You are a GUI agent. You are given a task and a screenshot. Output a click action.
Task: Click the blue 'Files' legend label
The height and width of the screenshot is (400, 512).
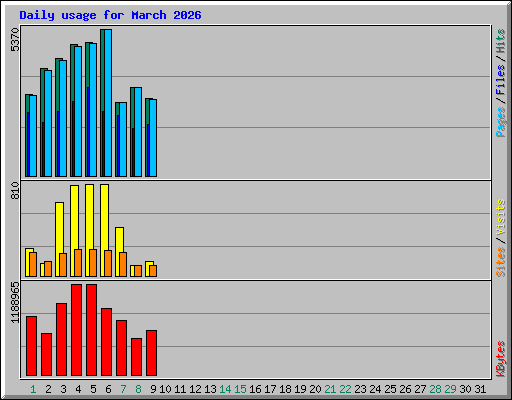coord(500,79)
